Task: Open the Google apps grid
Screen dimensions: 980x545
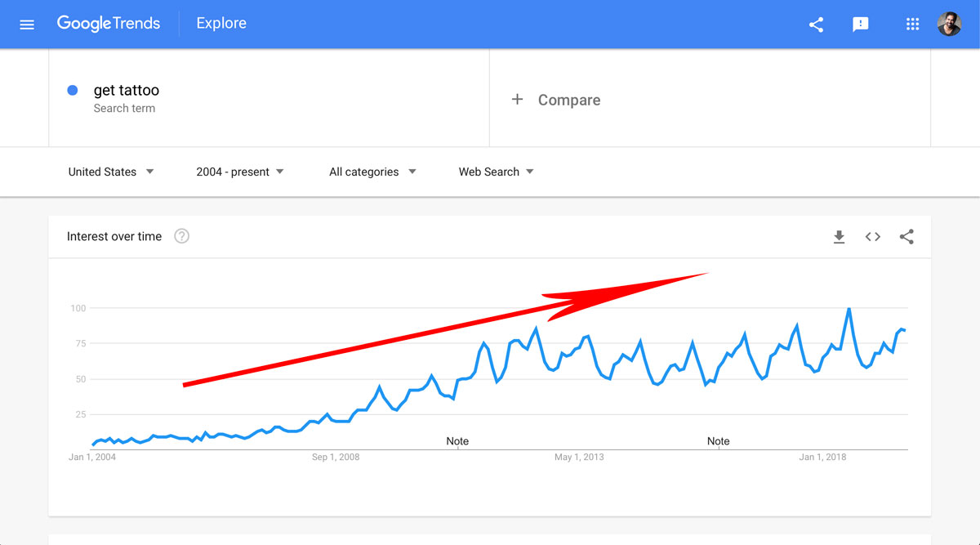Action: [913, 25]
